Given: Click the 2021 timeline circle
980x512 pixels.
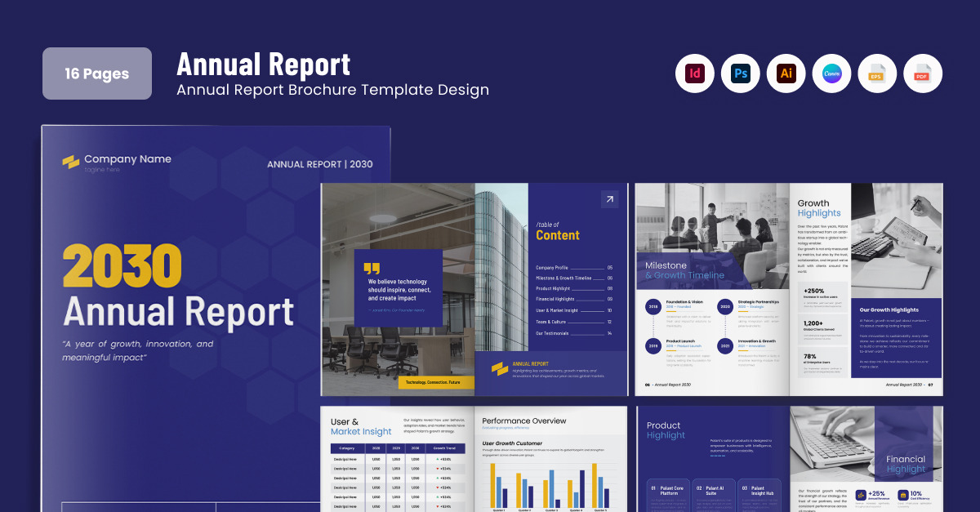Looking at the screenshot, I should pyautogui.click(x=725, y=346).
